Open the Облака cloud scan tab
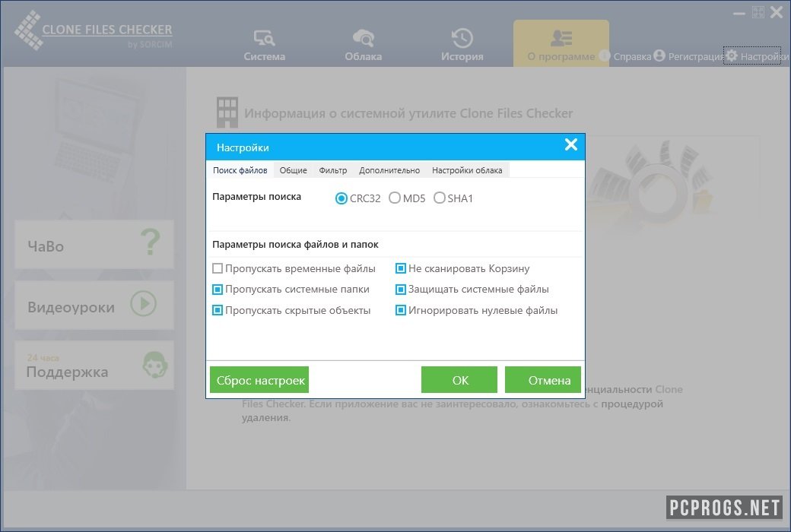 [x=364, y=45]
